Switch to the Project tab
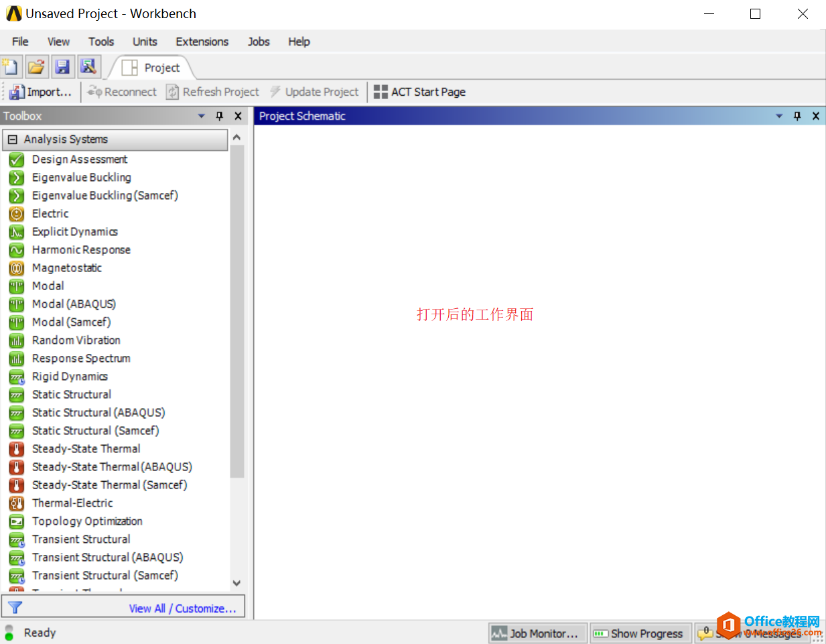The height and width of the screenshot is (644, 826). coord(151,68)
